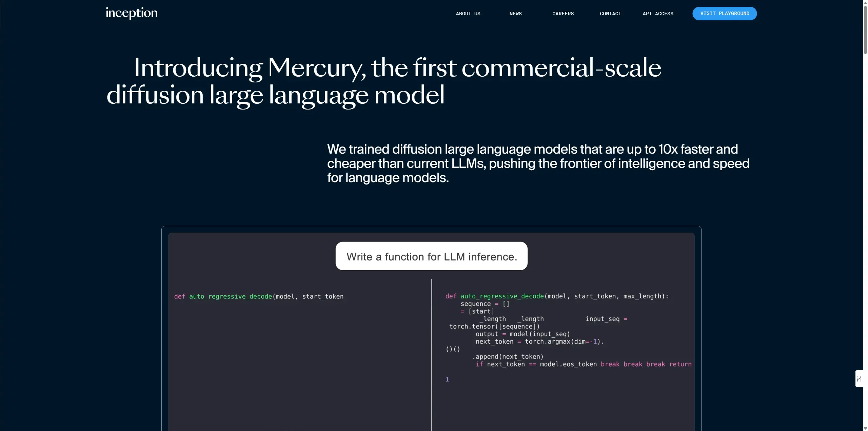Click the '()()' code fragment
Viewport: 868px width, 431px height.
tap(453, 349)
